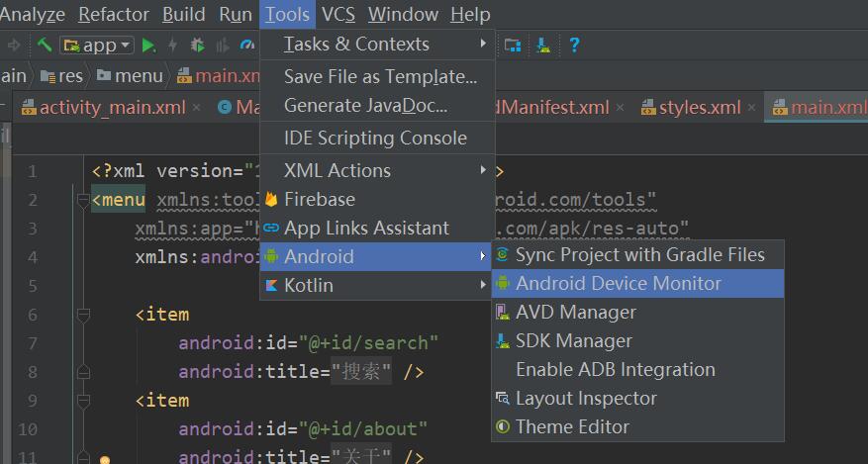Expand XML Actions submenu
The width and height of the screenshot is (868, 464).
click(376, 170)
